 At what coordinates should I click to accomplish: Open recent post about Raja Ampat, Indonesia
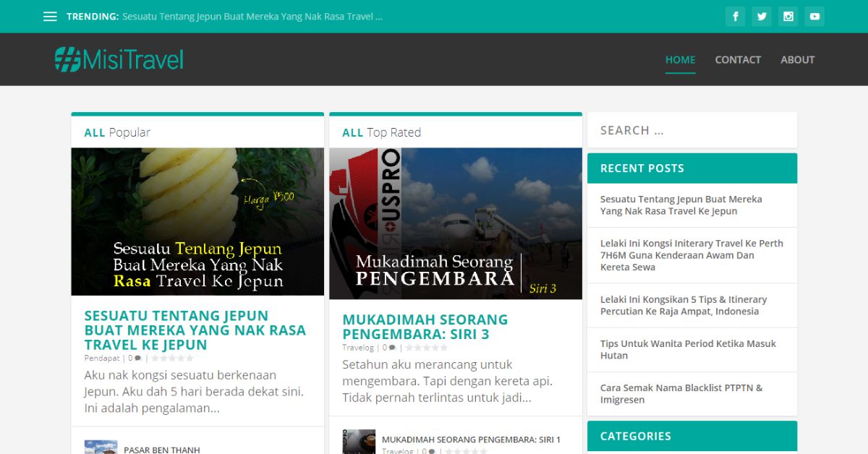coord(684,305)
